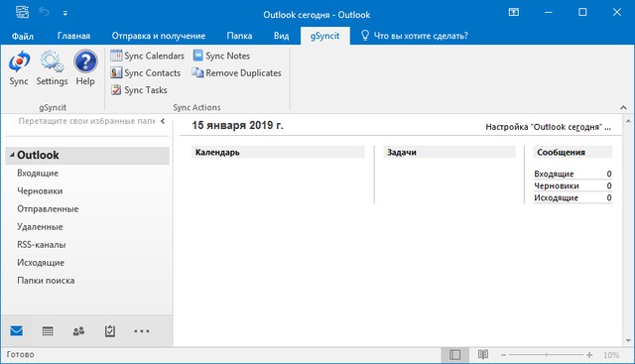Select Reading view status bar icon

483,355
